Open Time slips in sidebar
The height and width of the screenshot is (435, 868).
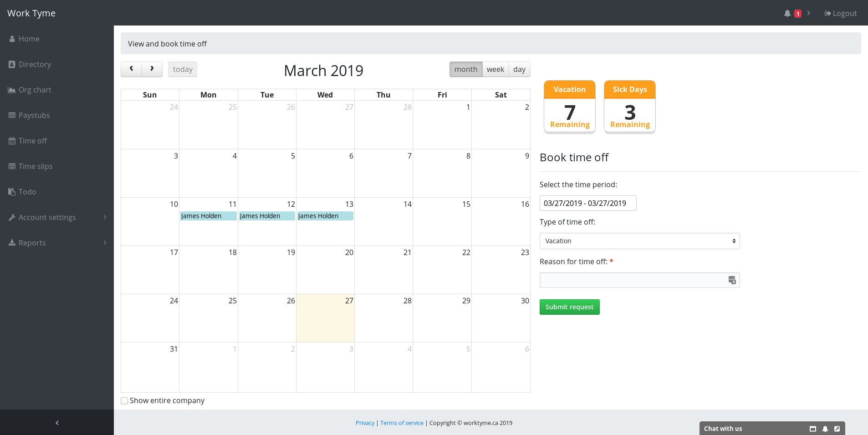(36, 166)
